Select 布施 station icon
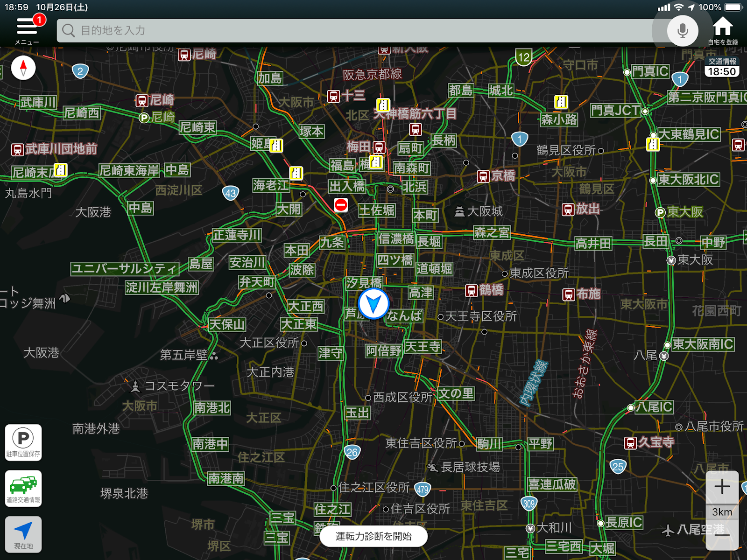Image resolution: width=747 pixels, height=560 pixels. (x=569, y=294)
